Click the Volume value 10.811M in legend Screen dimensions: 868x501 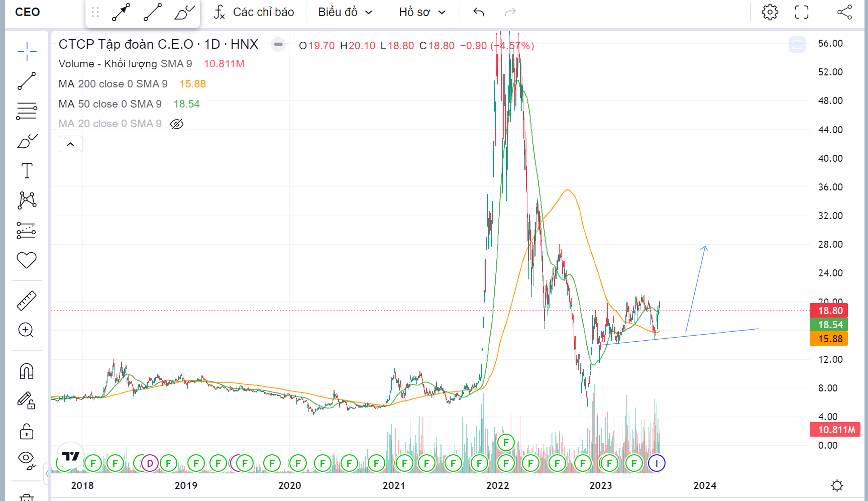coord(224,64)
